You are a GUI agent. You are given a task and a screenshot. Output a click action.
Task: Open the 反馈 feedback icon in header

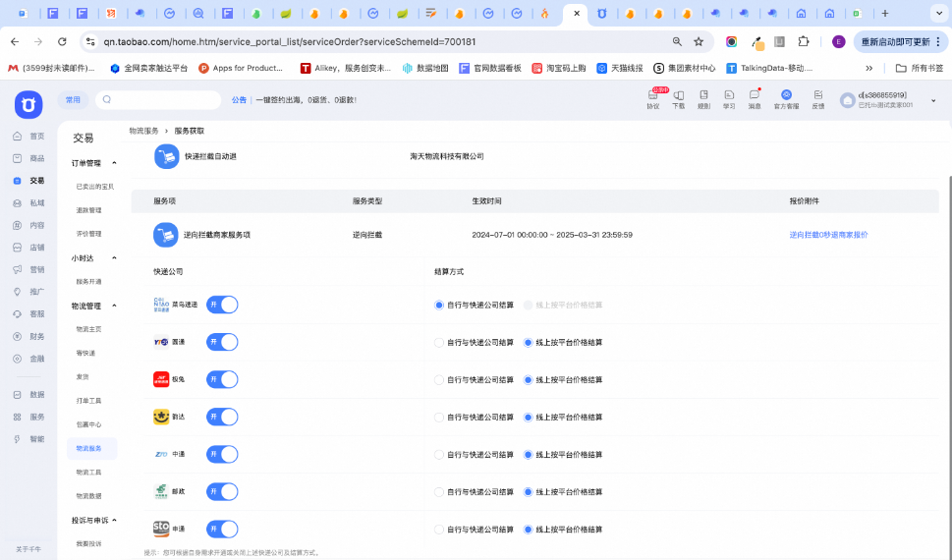817,95
